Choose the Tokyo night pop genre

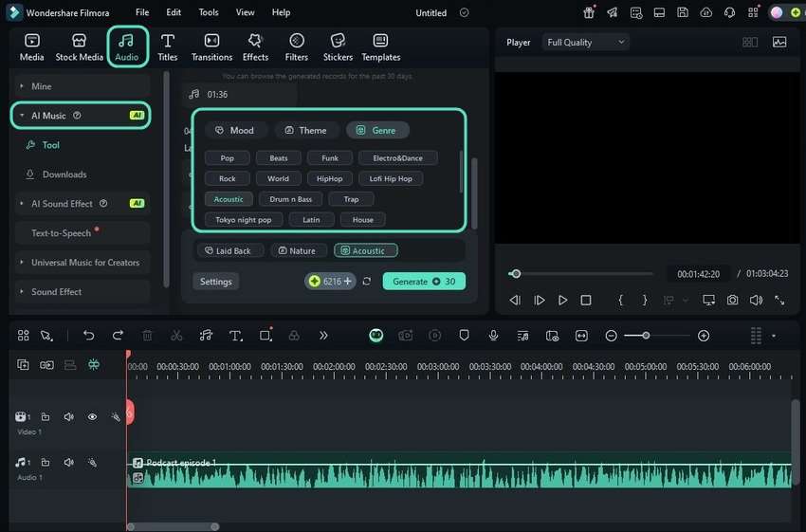click(x=244, y=219)
